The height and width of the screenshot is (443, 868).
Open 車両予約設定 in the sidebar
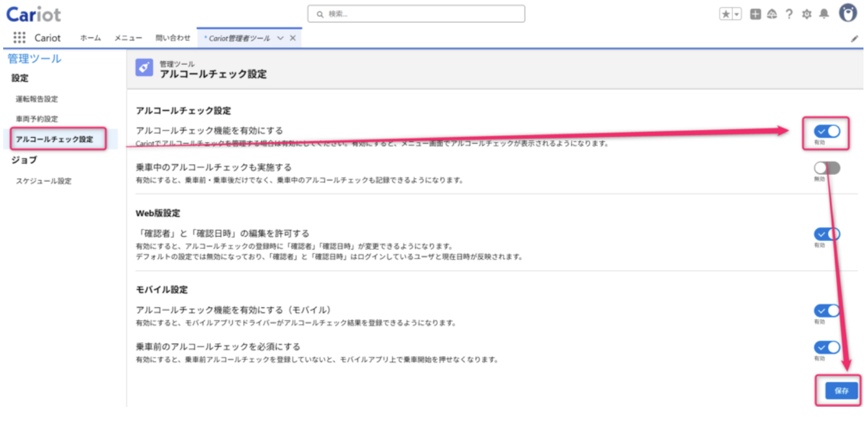[37, 119]
